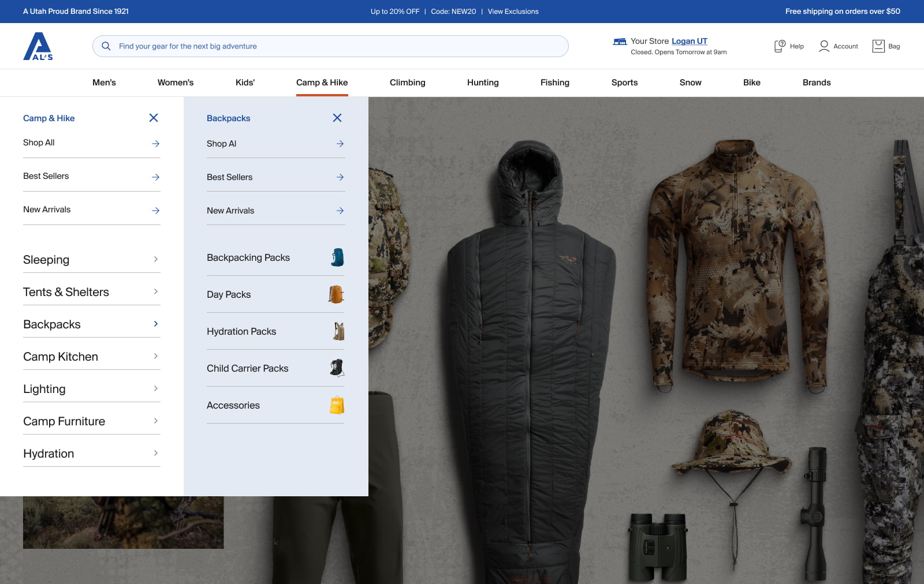This screenshot has width=924, height=584.
Task: Click View Exclusions in the promo bar
Action: (513, 11)
